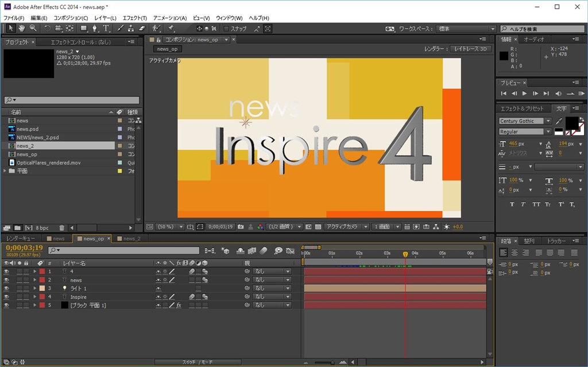Click the snapshot camera icon in viewer
The width and height of the screenshot is (588, 367).
click(241, 227)
